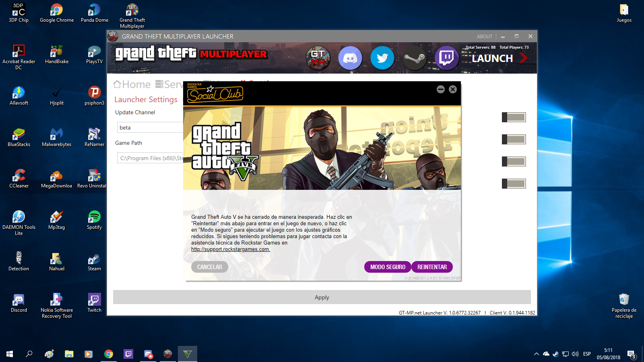Image resolution: width=644 pixels, height=362 pixels.
Task: Open the Windows Start menu
Action: pos(10,354)
